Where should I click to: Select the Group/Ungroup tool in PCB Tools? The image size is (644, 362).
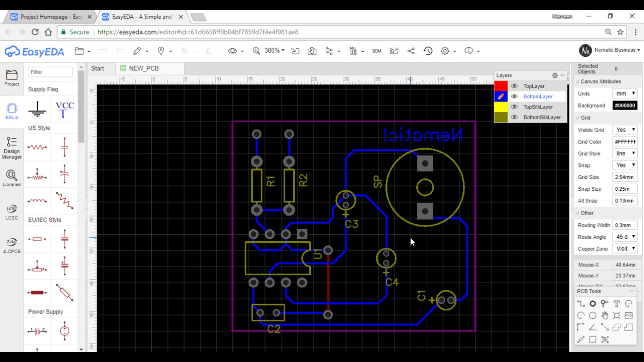(604, 339)
